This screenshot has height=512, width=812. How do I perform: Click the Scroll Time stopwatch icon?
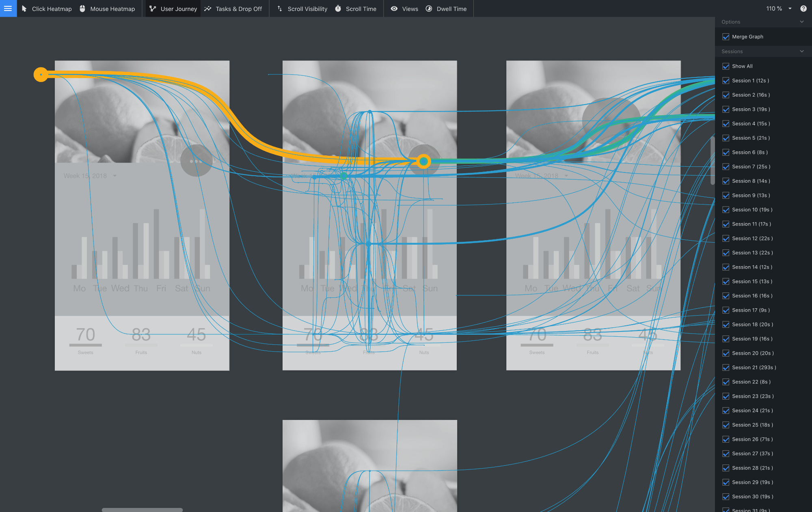click(x=338, y=9)
